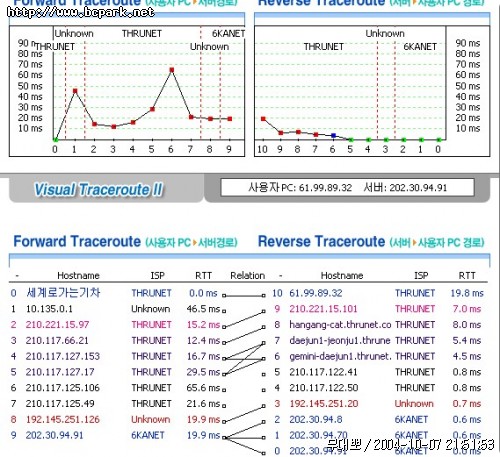
Task: Select host 210.221.15.101 in the reverse table
Action: (x=323, y=309)
